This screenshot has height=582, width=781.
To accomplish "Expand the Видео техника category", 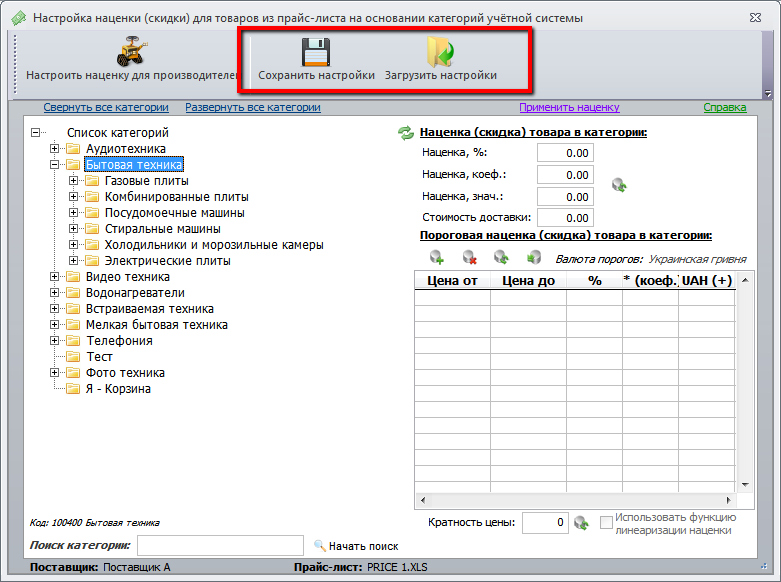I will (54, 277).
